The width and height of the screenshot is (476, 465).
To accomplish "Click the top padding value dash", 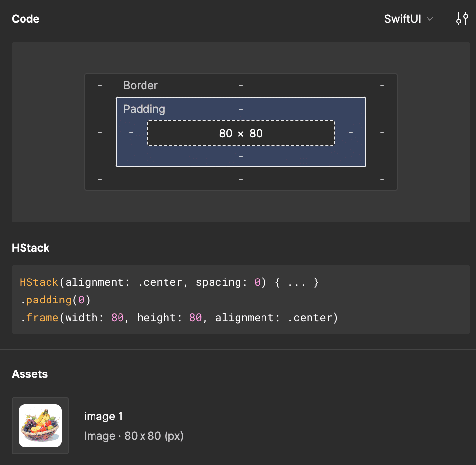I will [241, 109].
